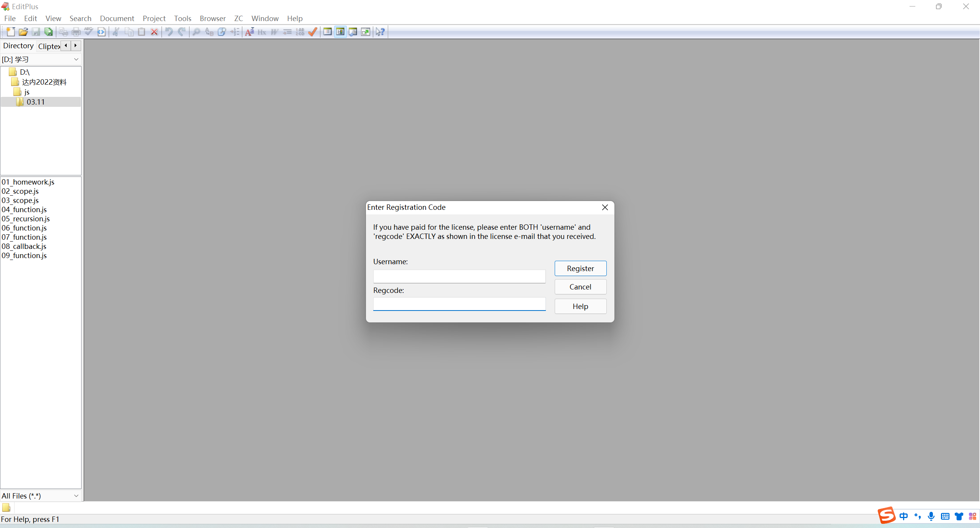Click the Spell check ABC icon
The image size is (980, 528).
(x=89, y=32)
